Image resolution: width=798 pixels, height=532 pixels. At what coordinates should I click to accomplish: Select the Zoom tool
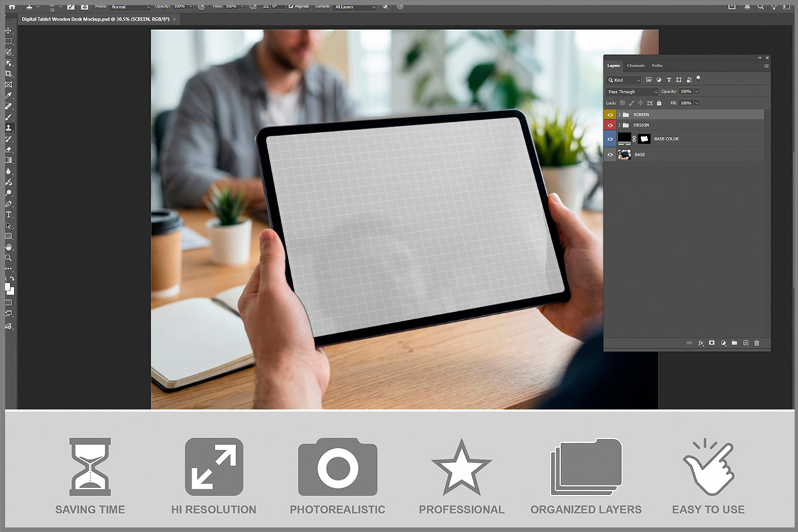(9, 257)
